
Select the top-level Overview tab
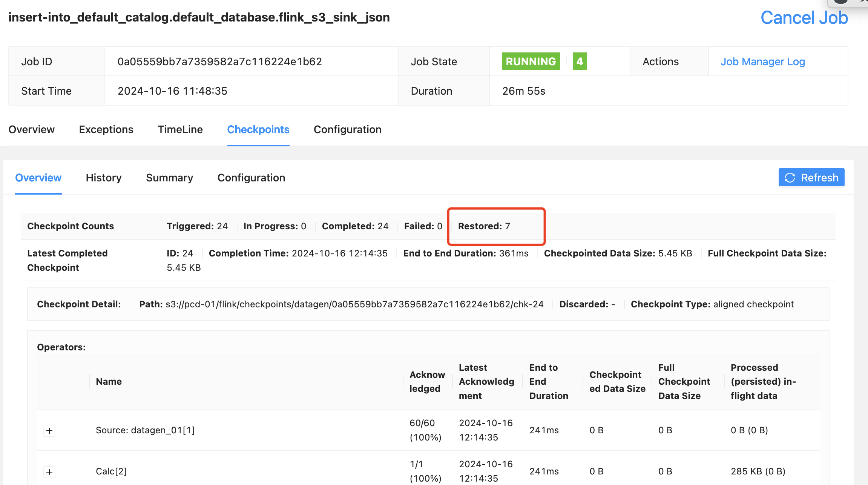(32, 129)
